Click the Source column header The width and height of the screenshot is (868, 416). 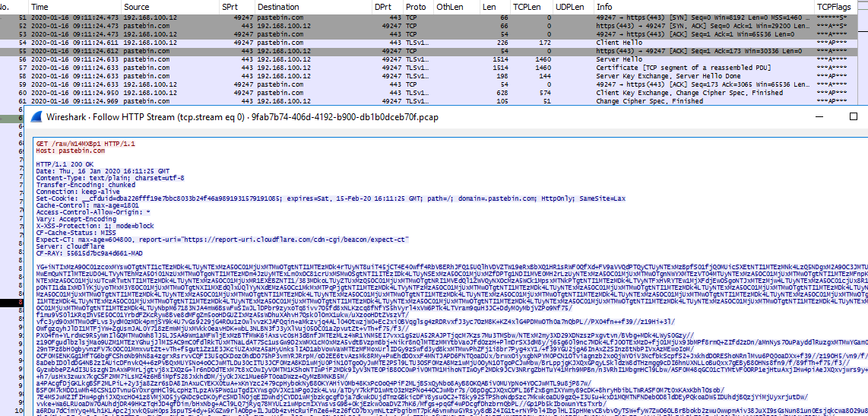169,7
